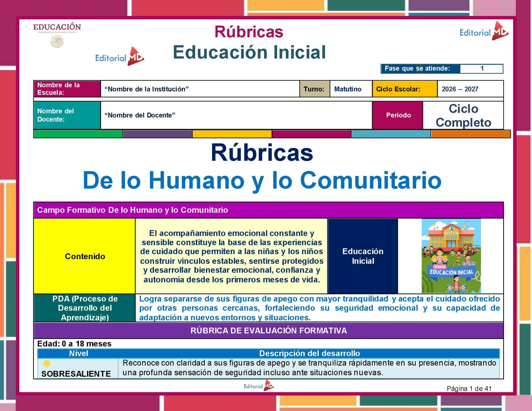
Task: Click the Editorial MD logo top right
Action: tap(484, 32)
